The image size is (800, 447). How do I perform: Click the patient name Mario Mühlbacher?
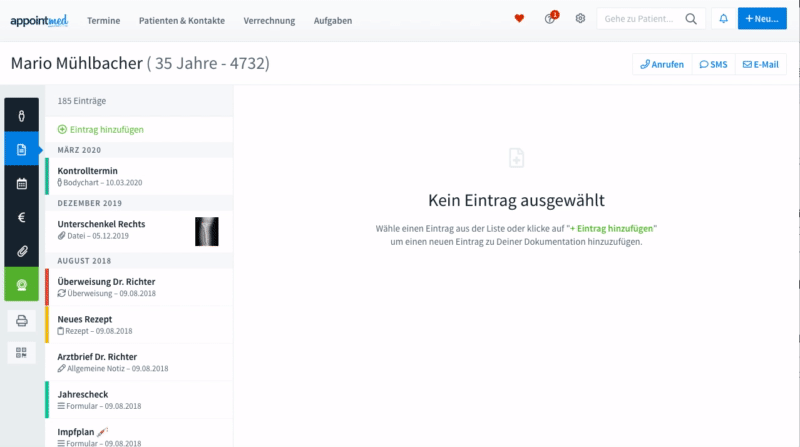click(77, 63)
